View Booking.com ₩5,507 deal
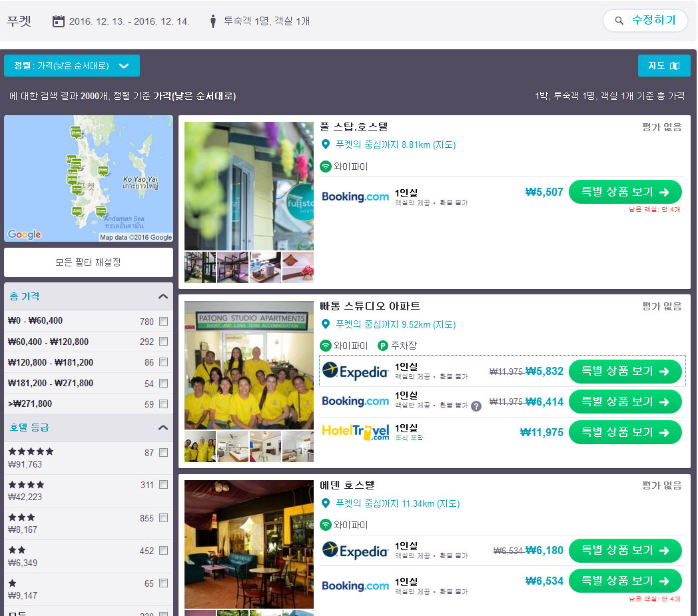 (625, 192)
